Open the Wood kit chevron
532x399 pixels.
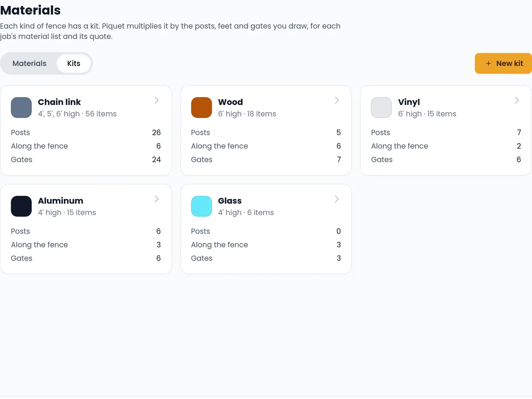(x=336, y=100)
